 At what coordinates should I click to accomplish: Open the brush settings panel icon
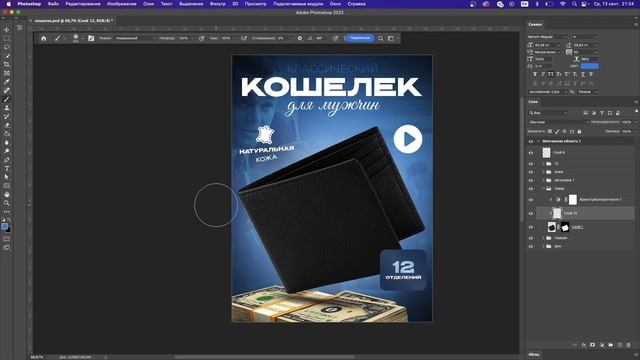[91, 38]
